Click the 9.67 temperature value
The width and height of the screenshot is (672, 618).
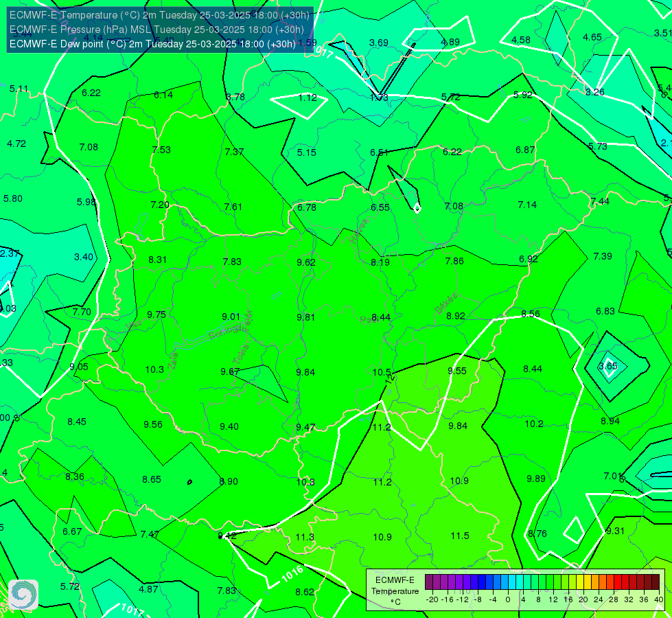230,371
